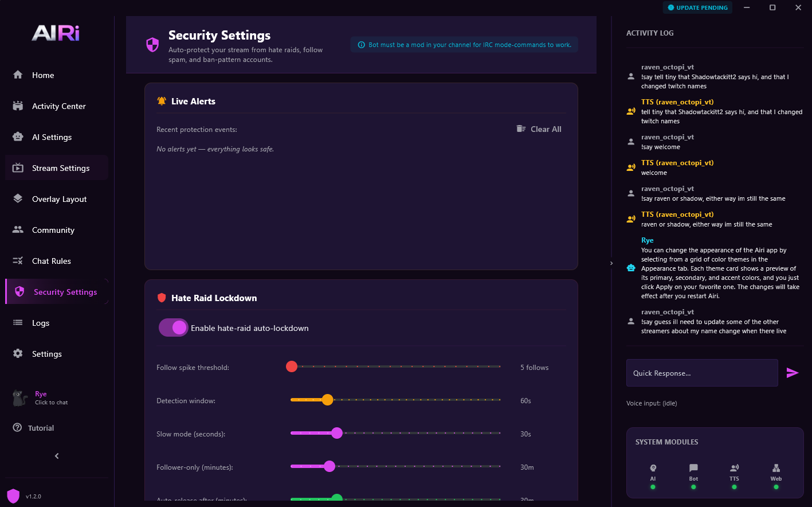The height and width of the screenshot is (507, 812).
Task: Click inside the Quick Response field
Action: (702, 373)
